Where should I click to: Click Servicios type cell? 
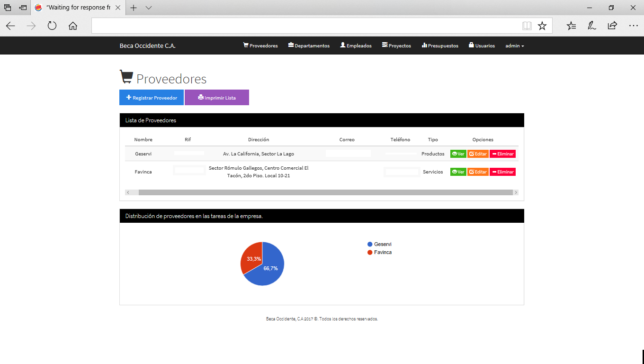433,172
